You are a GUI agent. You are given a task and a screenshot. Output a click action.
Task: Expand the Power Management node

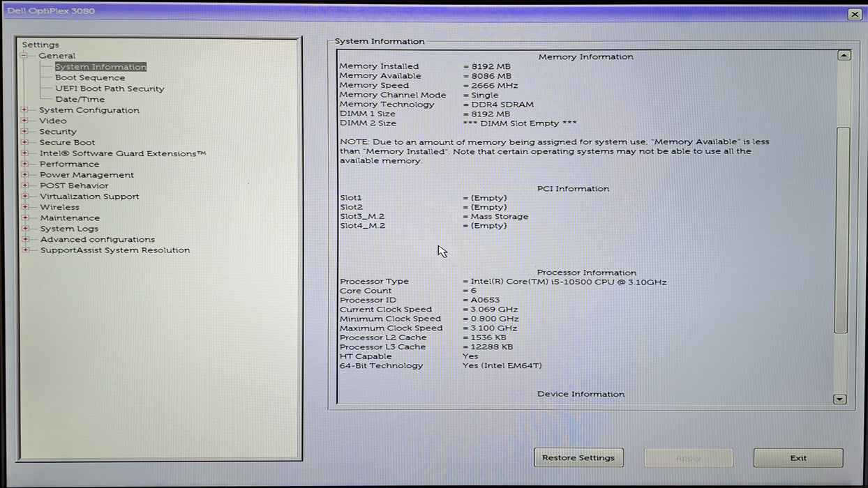[x=25, y=175]
